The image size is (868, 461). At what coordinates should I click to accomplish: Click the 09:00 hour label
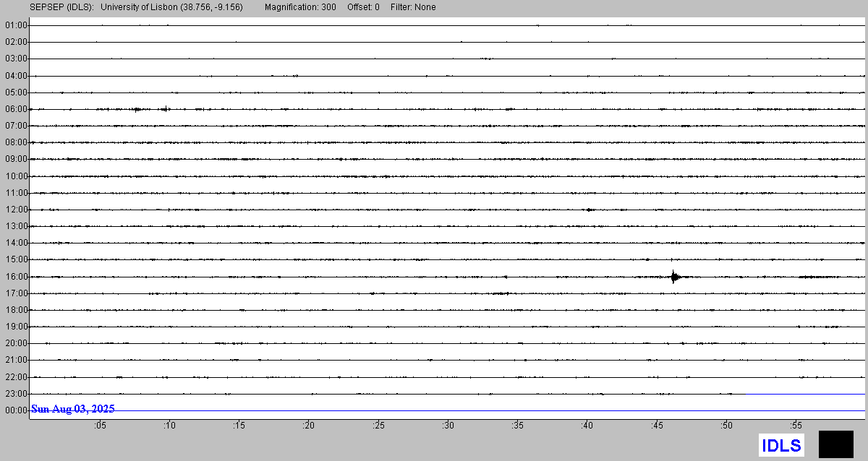point(16,159)
